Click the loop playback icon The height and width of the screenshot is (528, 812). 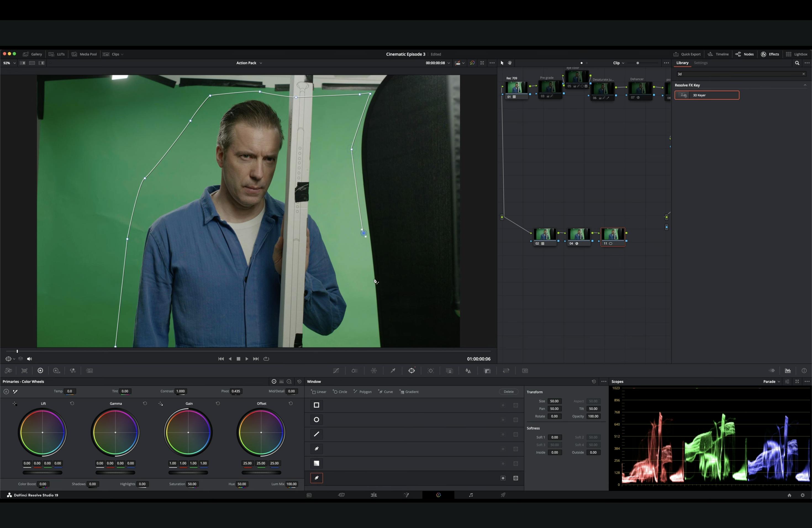267,359
